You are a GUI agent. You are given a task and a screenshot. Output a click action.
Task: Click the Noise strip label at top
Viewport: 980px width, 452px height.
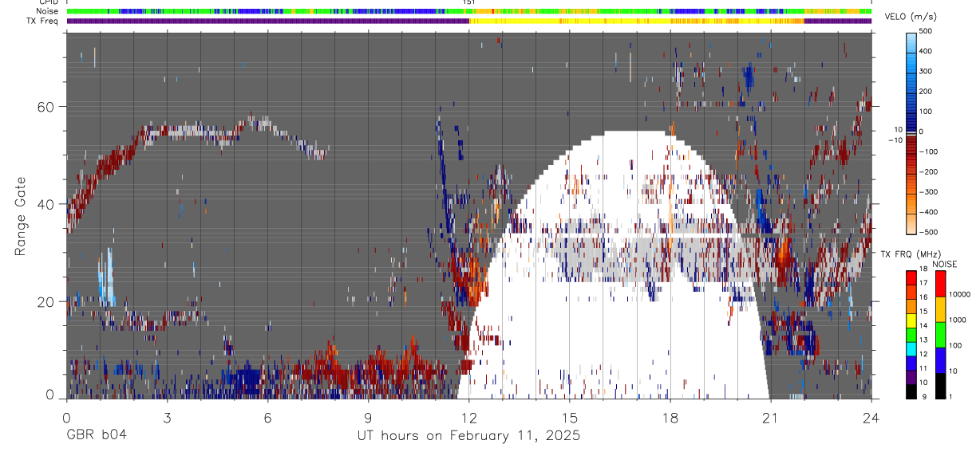(49, 11)
